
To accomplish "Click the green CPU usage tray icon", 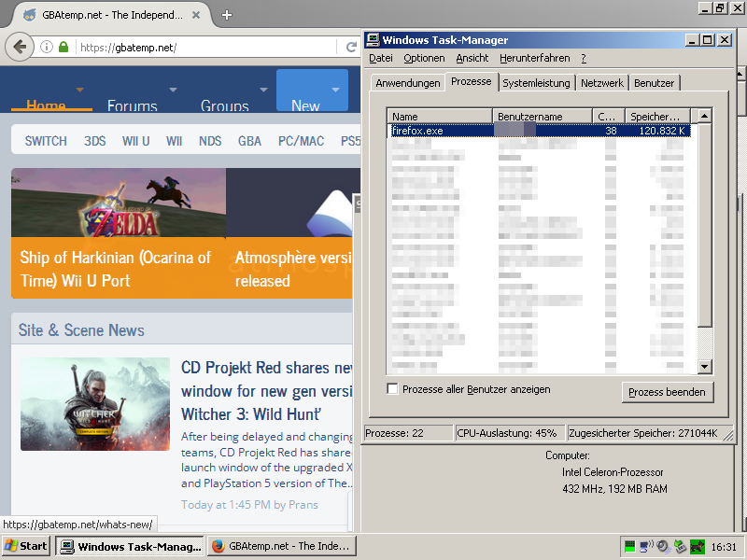I will coord(629,546).
